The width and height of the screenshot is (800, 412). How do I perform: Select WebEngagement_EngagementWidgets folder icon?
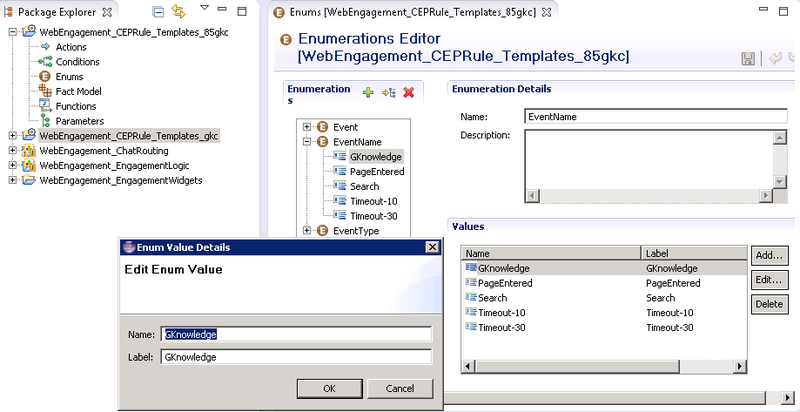pos(28,180)
